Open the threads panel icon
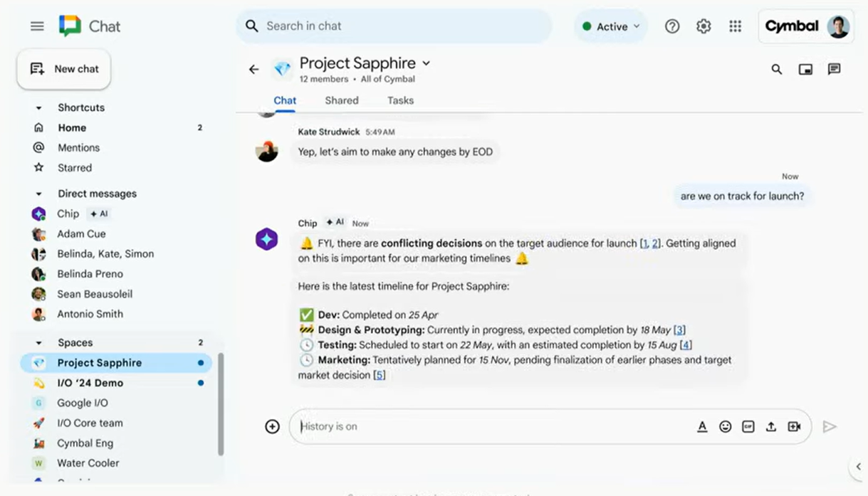 click(x=834, y=69)
